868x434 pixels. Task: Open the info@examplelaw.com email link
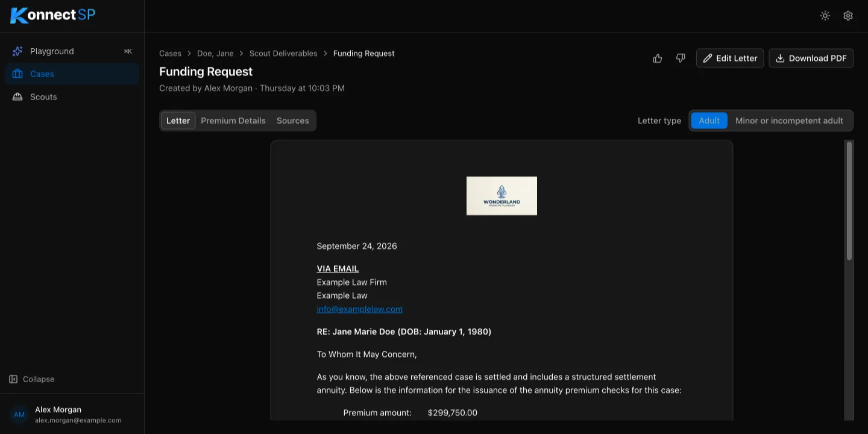[360, 309]
